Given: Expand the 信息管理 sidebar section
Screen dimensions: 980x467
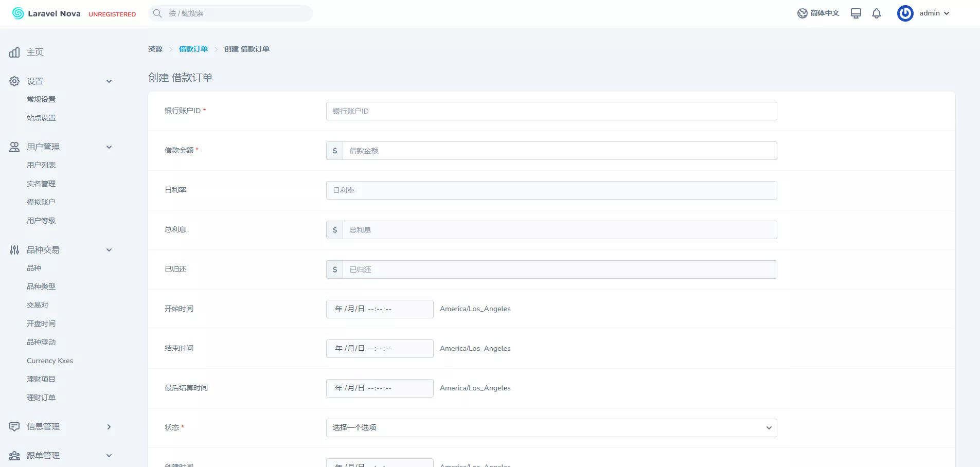Looking at the screenshot, I should [x=109, y=427].
